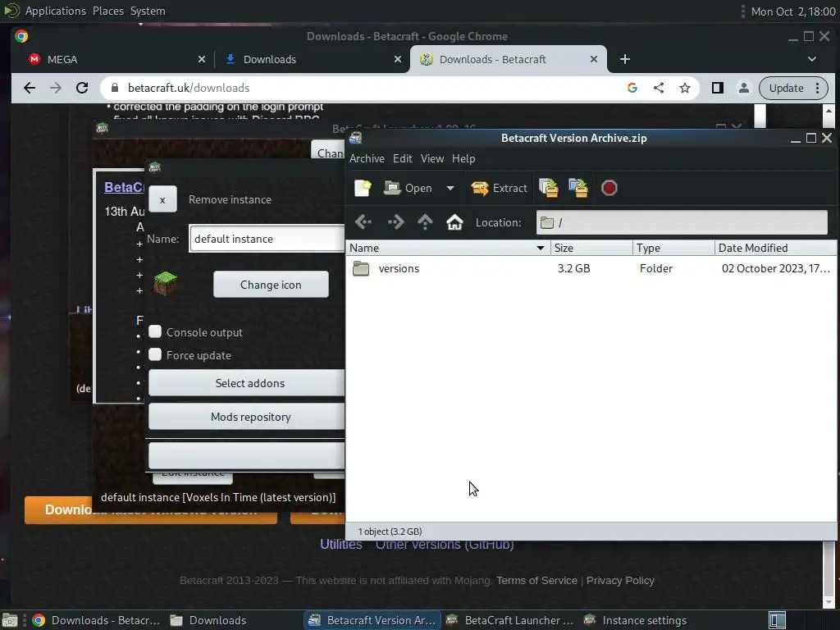The height and width of the screenshot is (630, 840).
Task: Open Chrome three-dot menu
Action: tap(818, 88)
